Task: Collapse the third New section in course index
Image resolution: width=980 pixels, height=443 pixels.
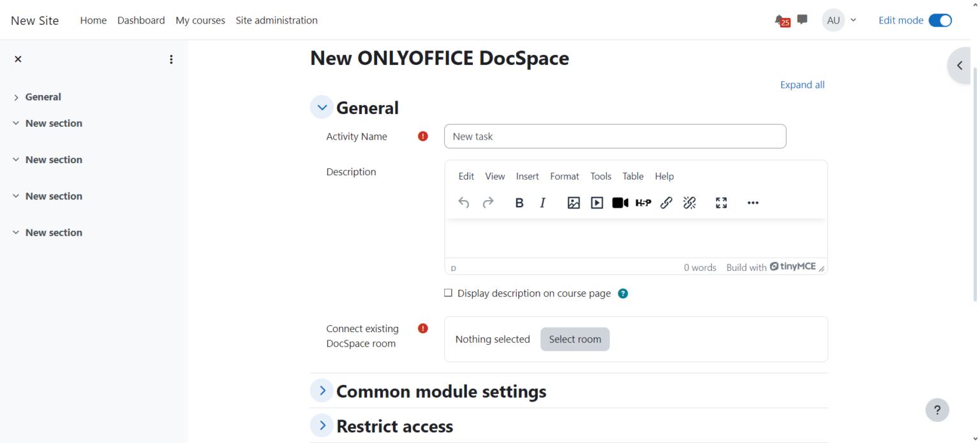Action: click(x=16, y=196)
